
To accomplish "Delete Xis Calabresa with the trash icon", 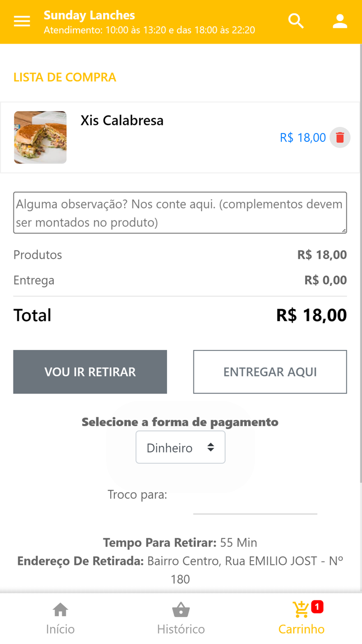I will 340,137.
